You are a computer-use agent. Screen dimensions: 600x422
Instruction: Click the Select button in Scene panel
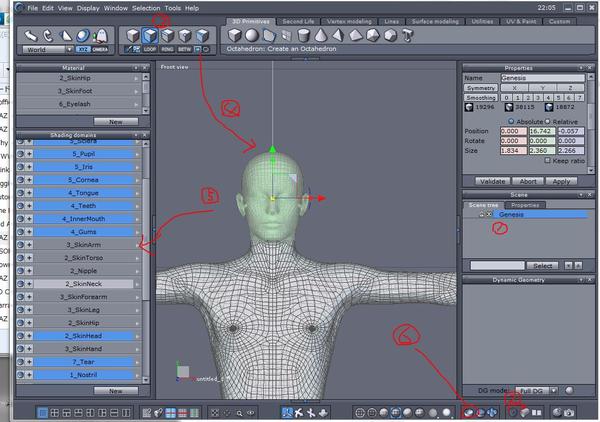click(x=542, y=266)
